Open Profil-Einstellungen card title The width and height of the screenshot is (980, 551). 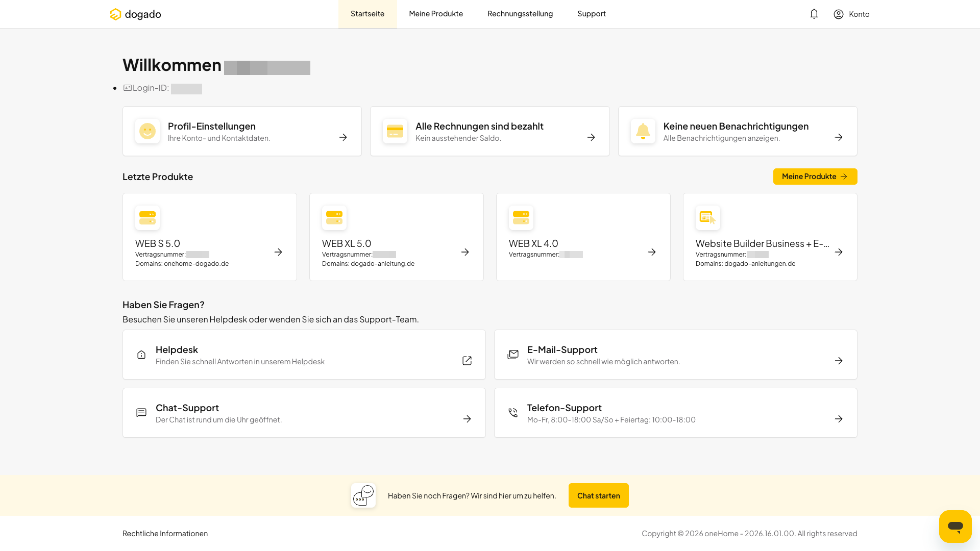(212, 126)
